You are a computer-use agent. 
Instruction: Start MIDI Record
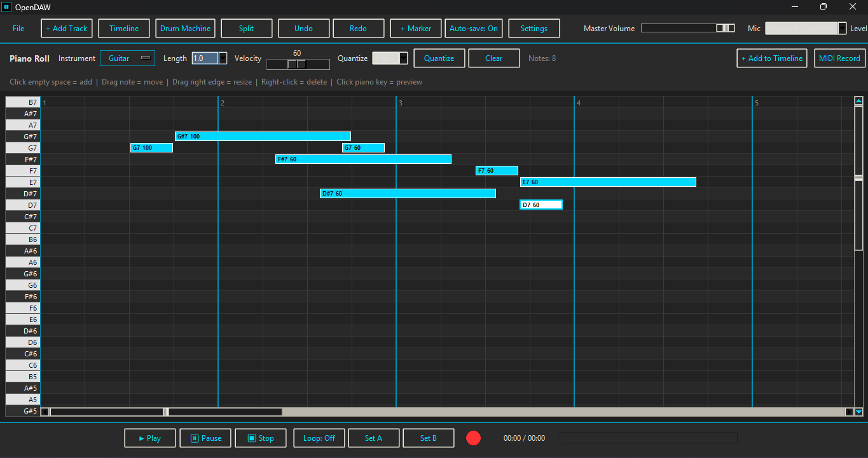(x=839, y=58)
